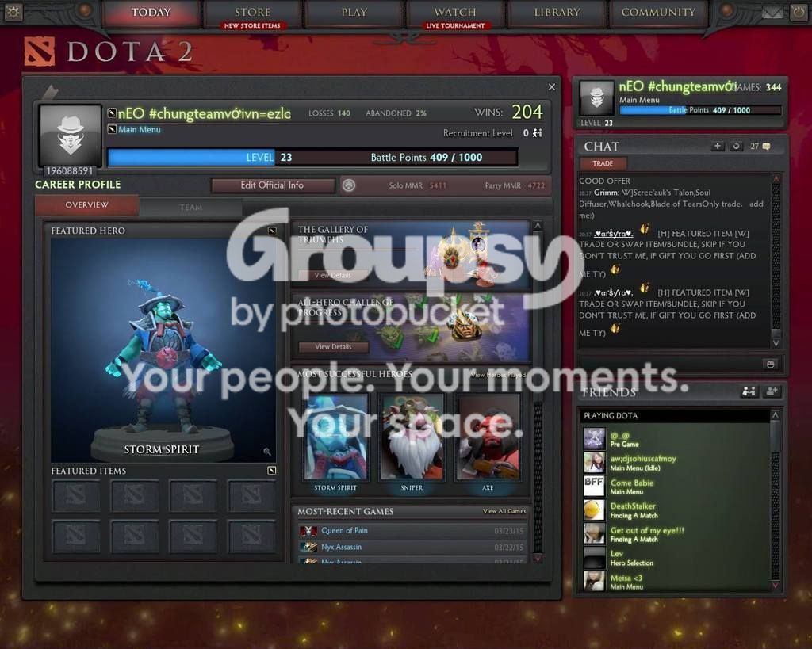Refresh chat using the circular arrow icon

(736, 147)
